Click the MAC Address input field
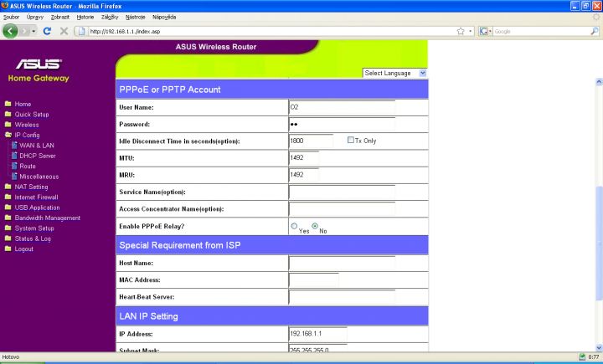The width and height of the screenshot is (603, 364). click(314, 280)
